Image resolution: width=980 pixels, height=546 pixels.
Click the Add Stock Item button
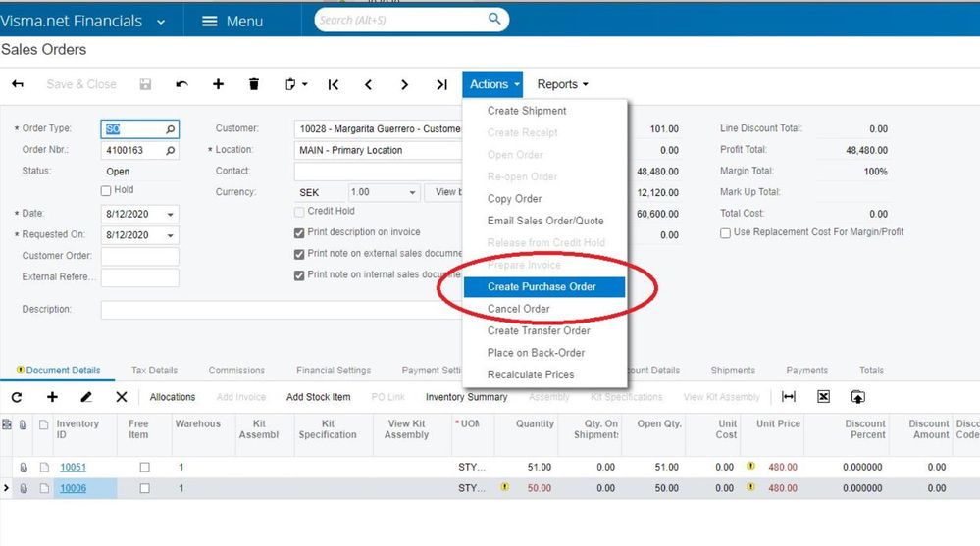(x=318, y=397)
